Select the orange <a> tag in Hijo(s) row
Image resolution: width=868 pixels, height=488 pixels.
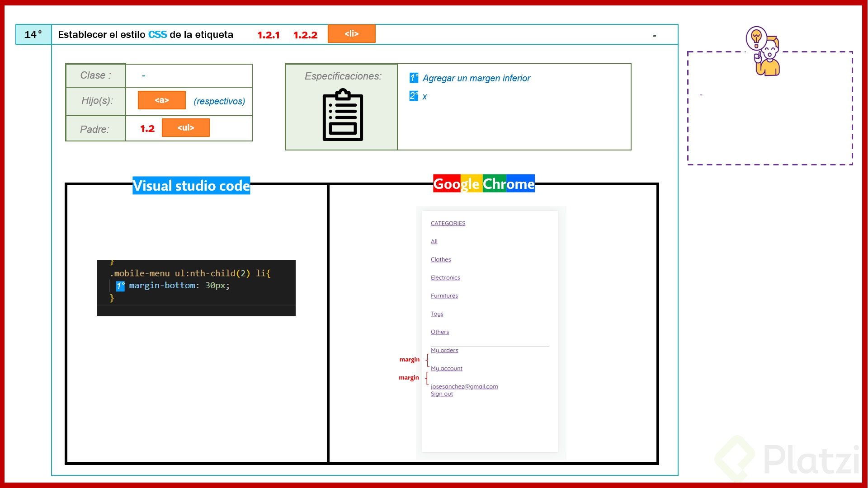pos(161,100)
